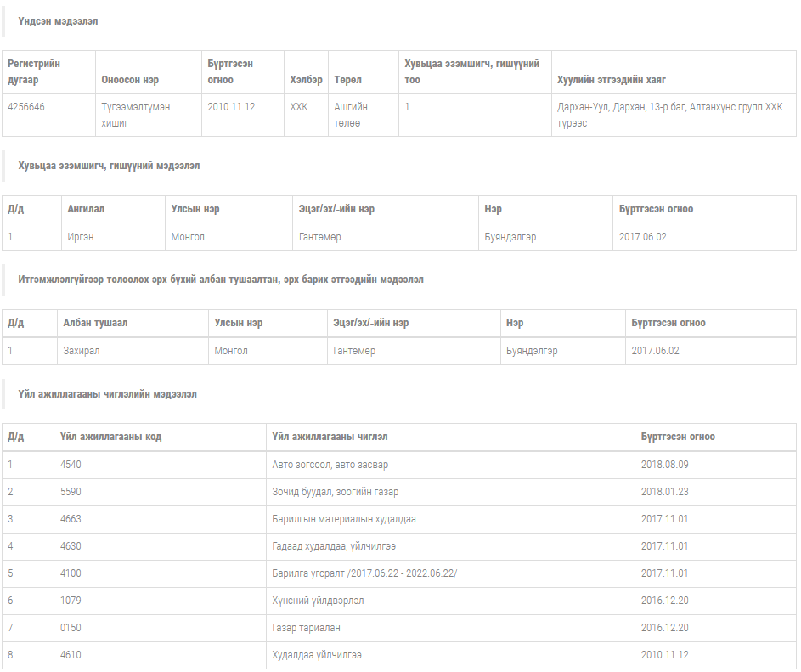Click Үйл ажиллагааны чиглэлийн мэдээлэл section heading
The height and width of the screenshot is (672, 801).
[107, 394]
